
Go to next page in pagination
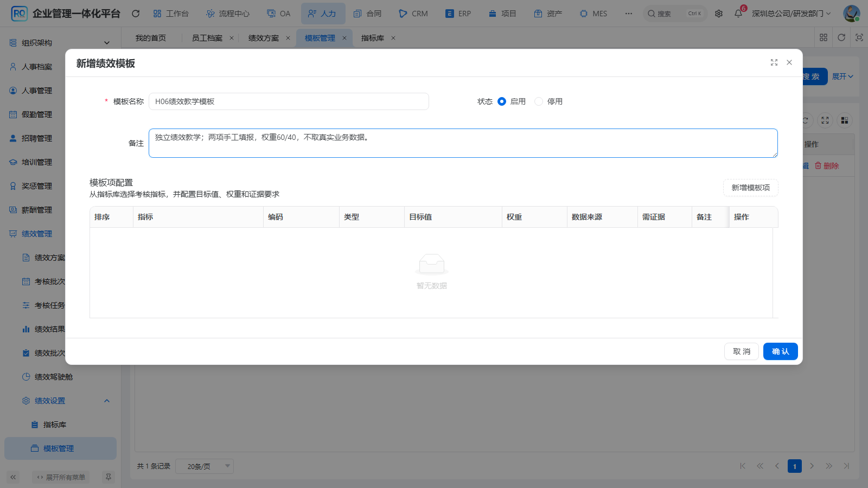point(812,466)
